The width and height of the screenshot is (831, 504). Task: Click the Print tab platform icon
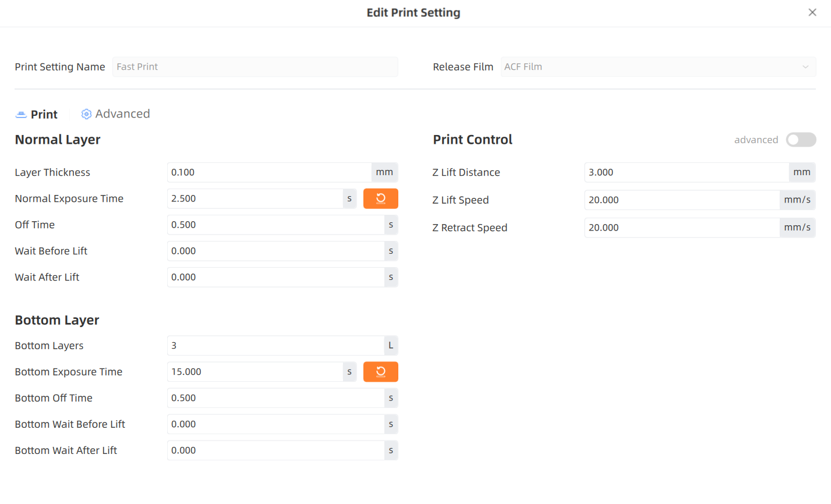pyautogui.click(x=21, y=115)
